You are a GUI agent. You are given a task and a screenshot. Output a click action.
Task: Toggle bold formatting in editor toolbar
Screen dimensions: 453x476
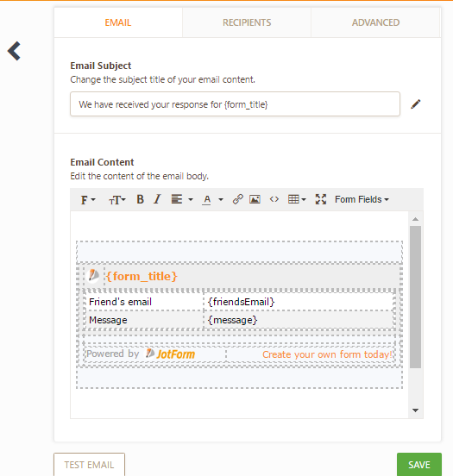coord(140,199)
